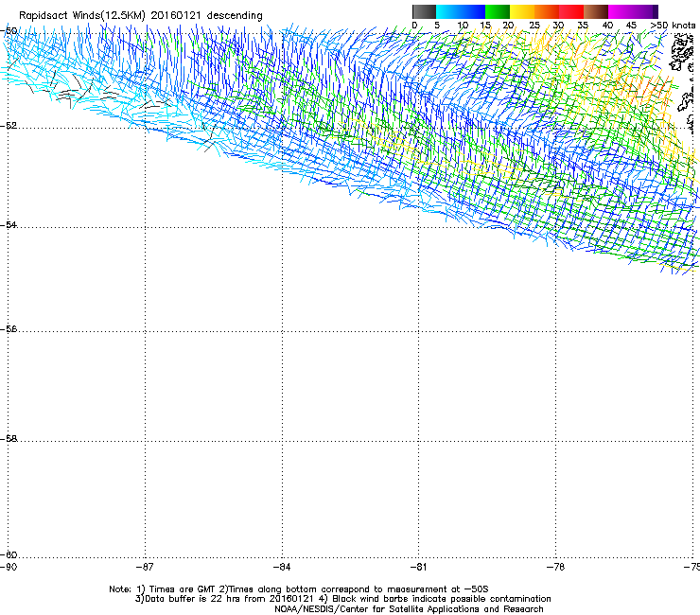Click the blue 10-15 knots legend swatch
This screenshot has height=615, width=700.
(x=473, y=11)
